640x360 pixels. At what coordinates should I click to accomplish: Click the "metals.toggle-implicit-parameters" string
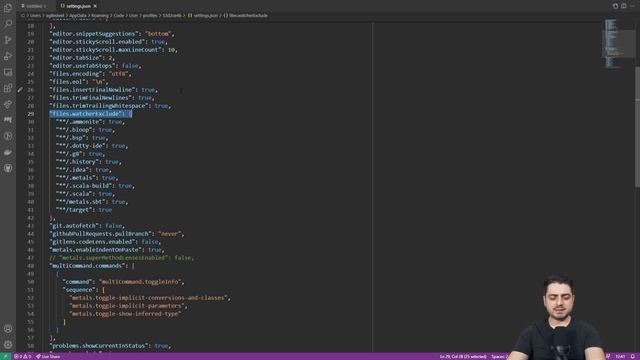(127, 306)
